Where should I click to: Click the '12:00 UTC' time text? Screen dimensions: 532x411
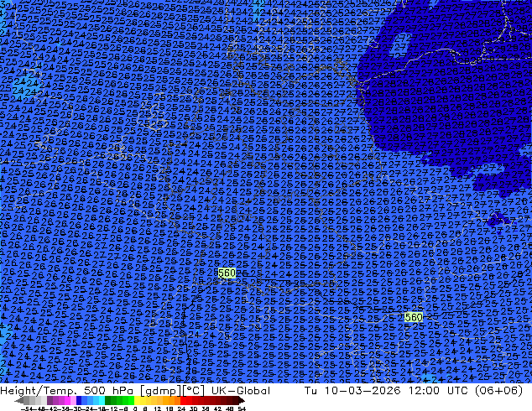point(440,391)
